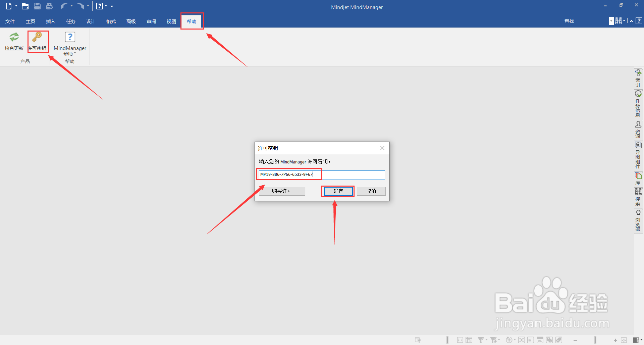Viewport: 644px width, 345px height.
Task: Click the binoculars find icon
Action: pyautogui.click(x=619, y=21)
